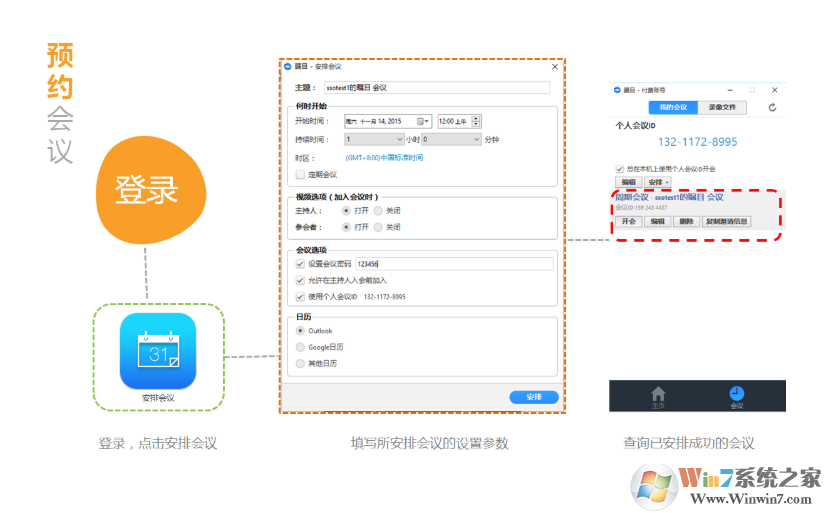
Task: Click the blue 安排 button in dialog
Action: point(534,397)
